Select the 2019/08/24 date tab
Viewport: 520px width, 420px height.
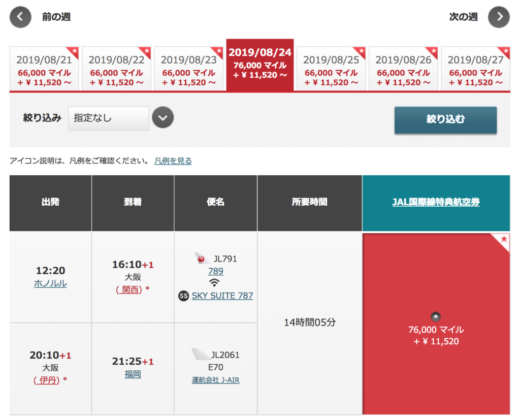coord(260,64)
